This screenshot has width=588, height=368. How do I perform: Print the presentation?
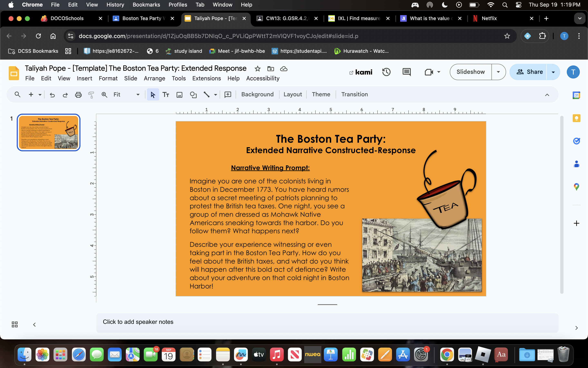pos(78,94)
